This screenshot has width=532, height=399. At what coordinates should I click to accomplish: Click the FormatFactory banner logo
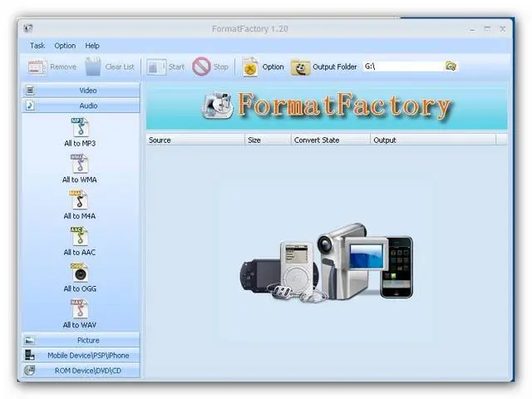click(218, 106)
